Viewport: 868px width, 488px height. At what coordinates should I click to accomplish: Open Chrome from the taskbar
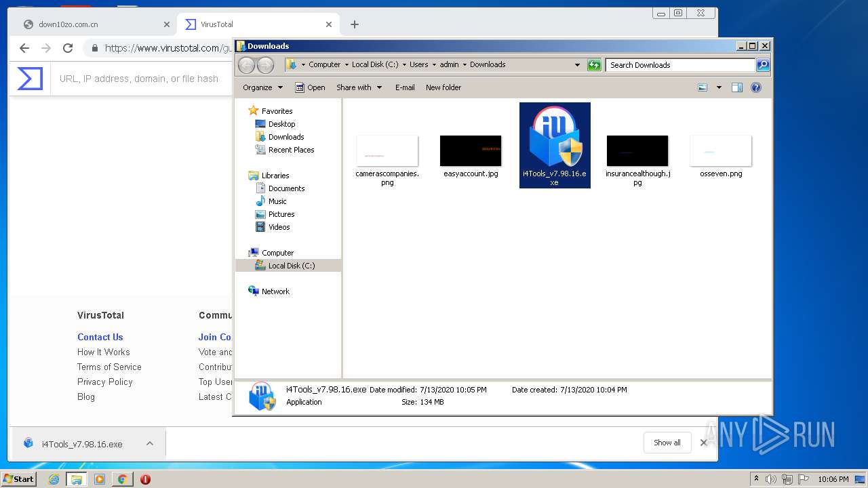[122, 479]
